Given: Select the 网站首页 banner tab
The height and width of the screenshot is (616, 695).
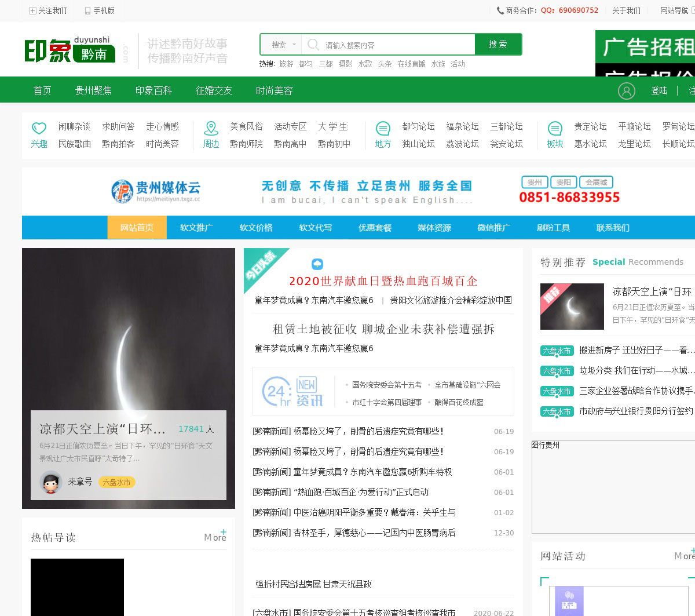Looking at the screenshot, I should (137, 228).
